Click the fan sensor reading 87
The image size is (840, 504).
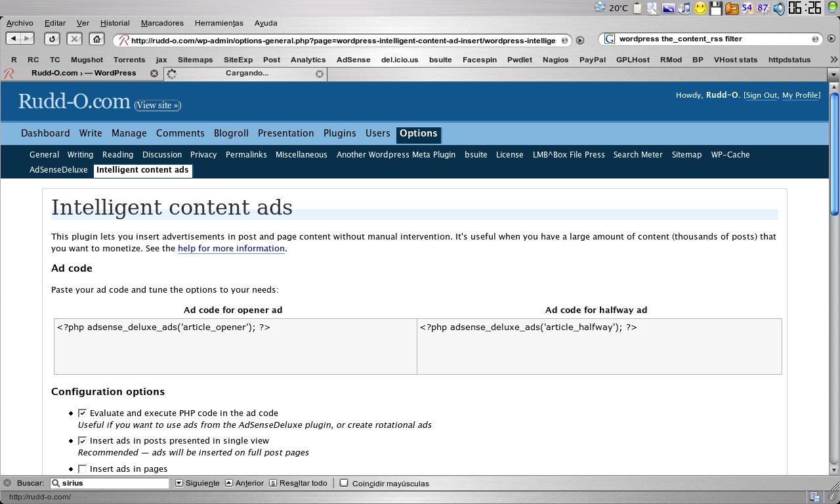coord(763,8)
